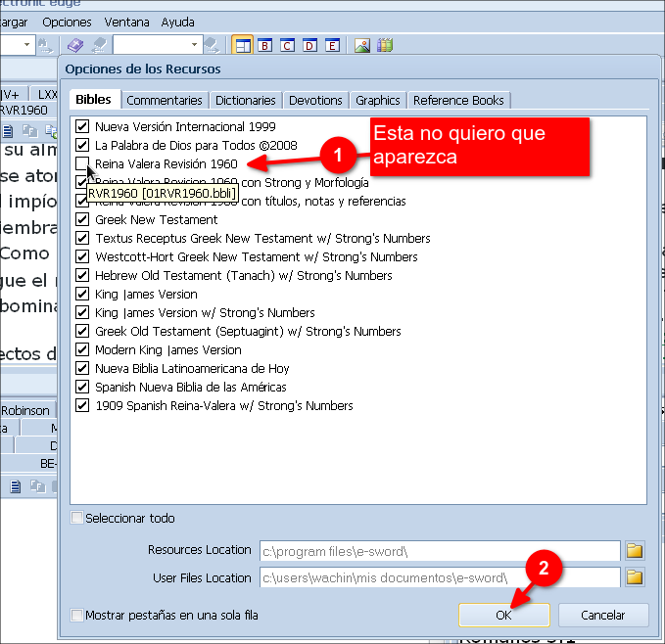Enable Seleccionar todo checkbox
This screenshot has width=665, height=644.
[76, 518]
